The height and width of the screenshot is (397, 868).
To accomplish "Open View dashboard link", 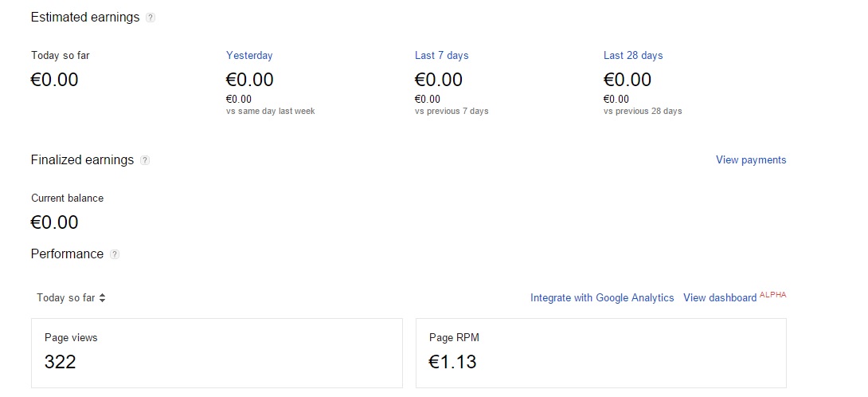I will point(720,298).
